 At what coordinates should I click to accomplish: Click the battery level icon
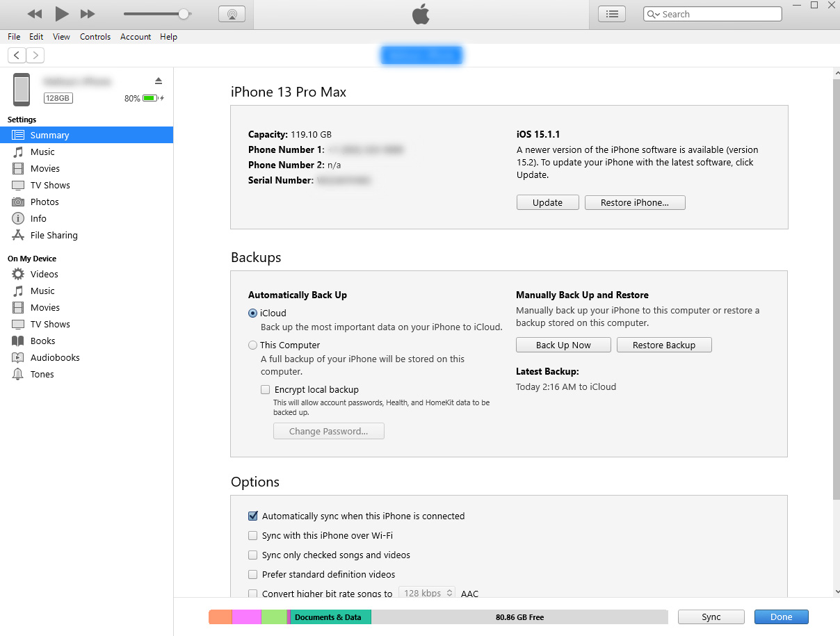[150, 99]
